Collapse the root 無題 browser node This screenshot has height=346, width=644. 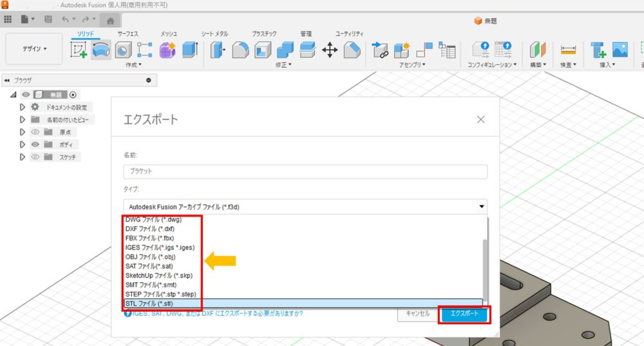point(13,95)
